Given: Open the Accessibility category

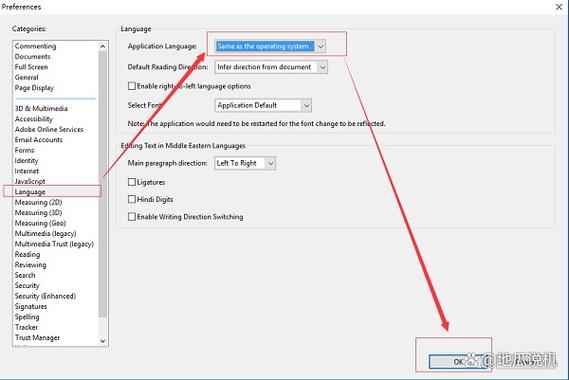Looking at the screenshot, I should [x=34, y=119].
